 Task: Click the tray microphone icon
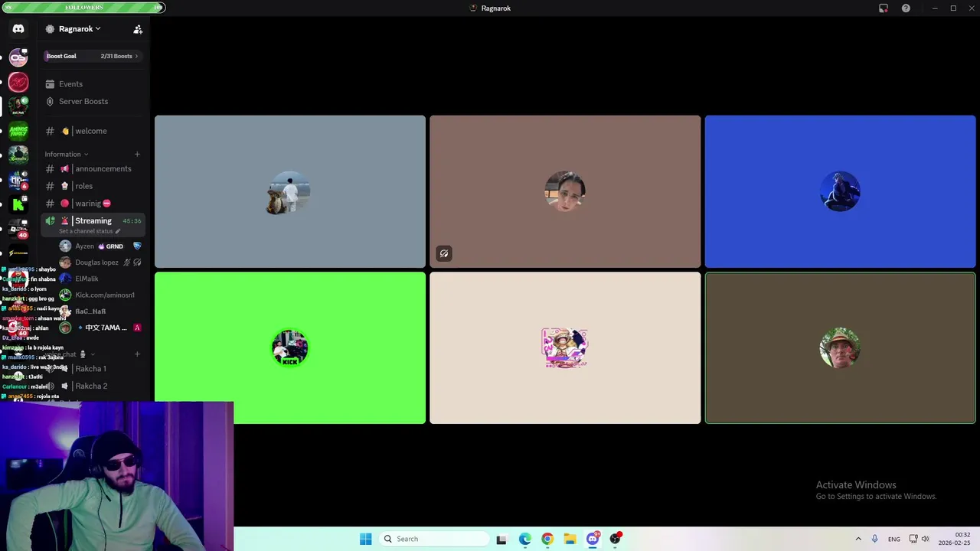(874, 539)
